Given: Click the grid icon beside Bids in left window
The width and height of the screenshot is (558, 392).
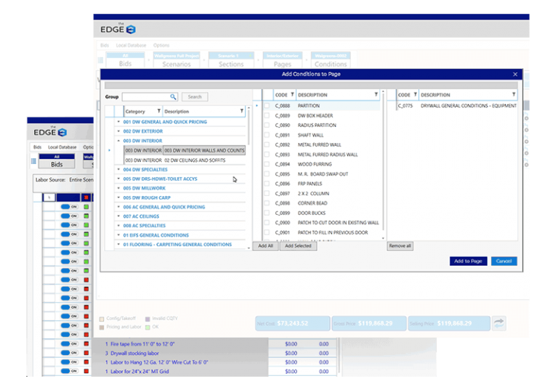Looking at the screenshot, I should (x=33, y=161).
